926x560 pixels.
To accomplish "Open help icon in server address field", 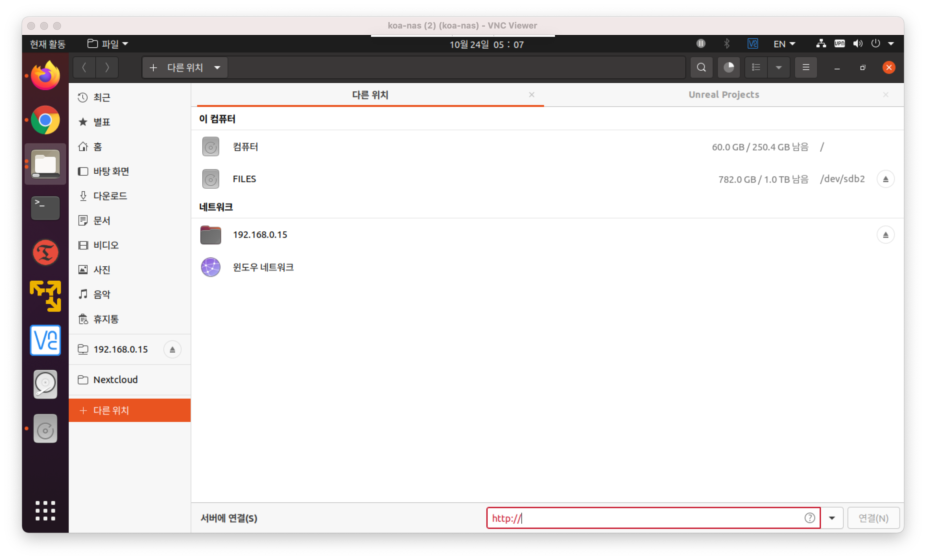I will tap(810, 518).
